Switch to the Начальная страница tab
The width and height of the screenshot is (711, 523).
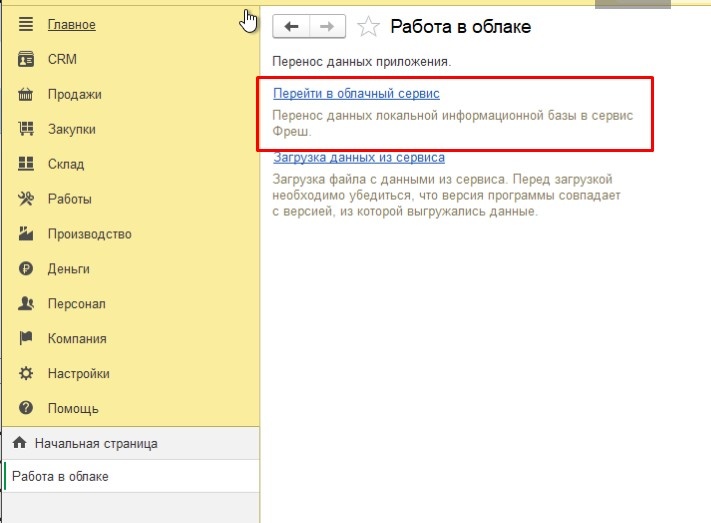[131, 443]
